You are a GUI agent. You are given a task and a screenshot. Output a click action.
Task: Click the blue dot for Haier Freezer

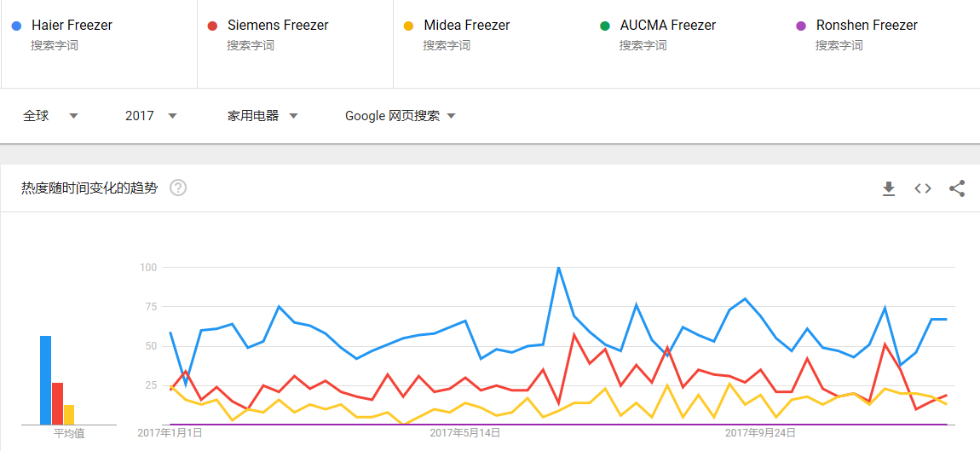click(x=17, y=26)
